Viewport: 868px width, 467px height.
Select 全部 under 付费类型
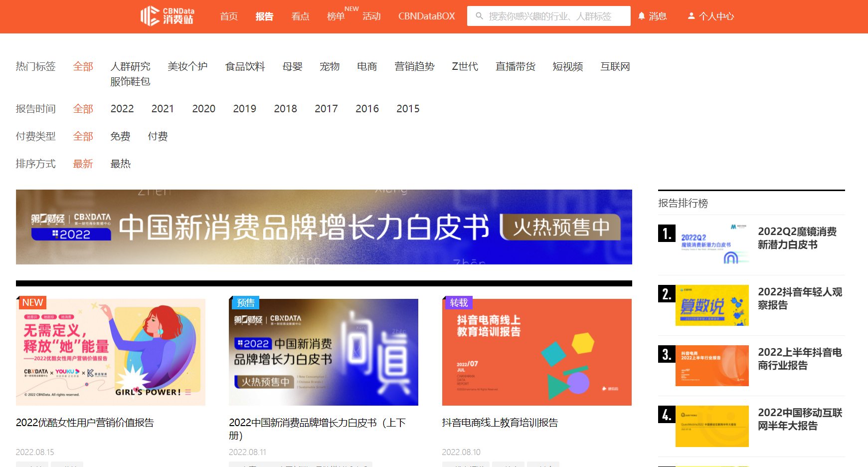83,136
